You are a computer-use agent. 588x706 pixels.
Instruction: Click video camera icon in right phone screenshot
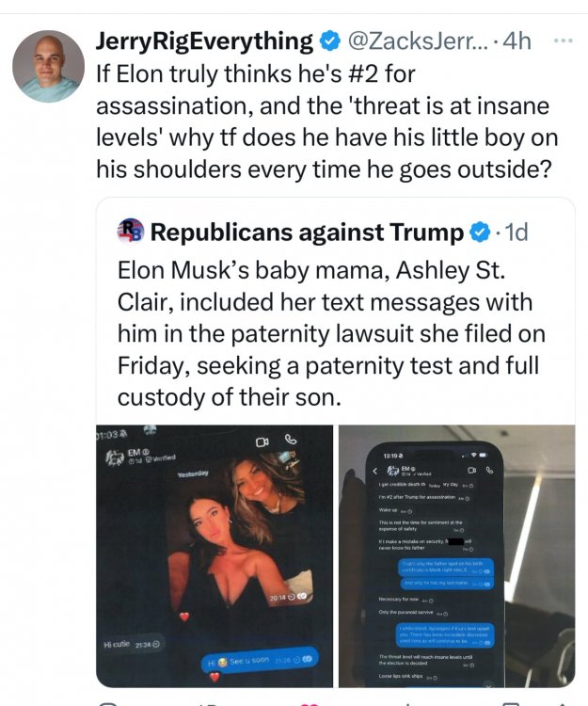[x=470, y=469]
